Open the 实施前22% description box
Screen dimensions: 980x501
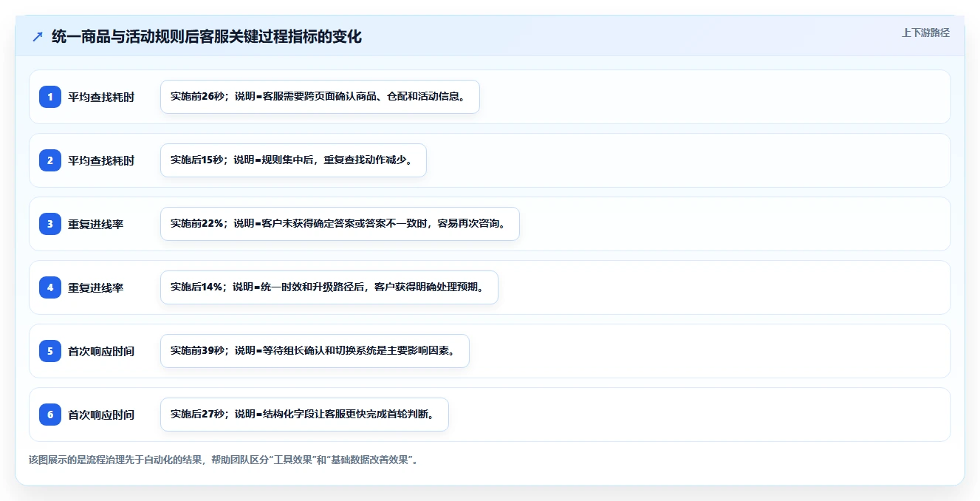pyautogui.click(x=340, y=224)
